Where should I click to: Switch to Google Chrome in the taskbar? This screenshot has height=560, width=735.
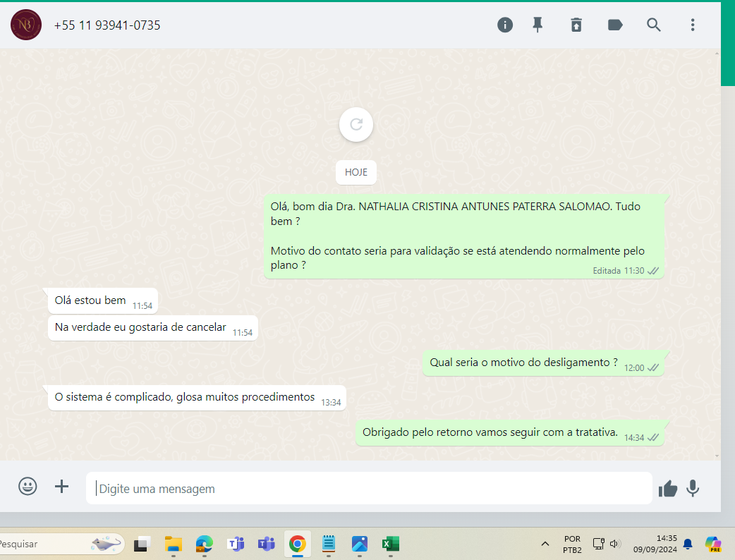297,544
